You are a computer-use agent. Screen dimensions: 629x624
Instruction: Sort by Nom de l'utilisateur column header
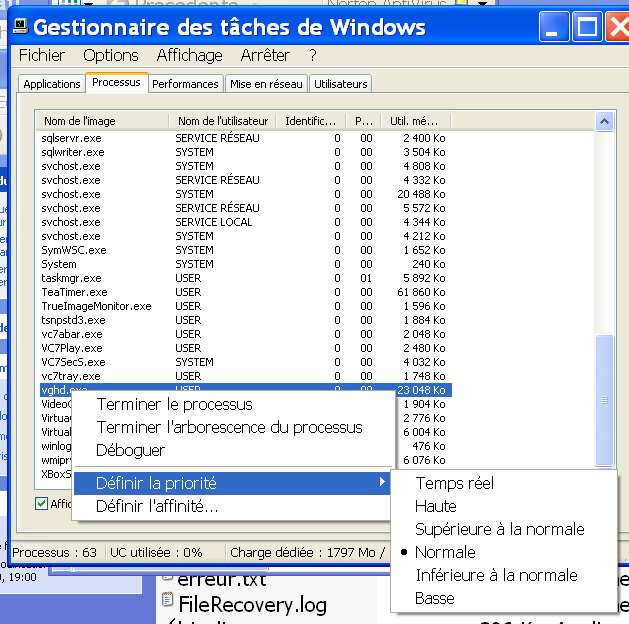(223, 121)
